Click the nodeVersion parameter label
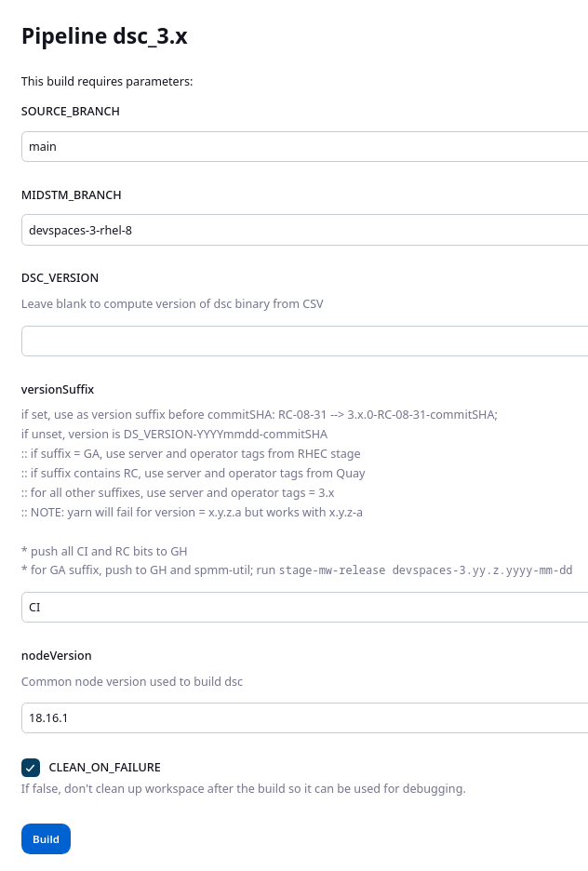Viewport: 588px width, 871px height. pos(57,655)
